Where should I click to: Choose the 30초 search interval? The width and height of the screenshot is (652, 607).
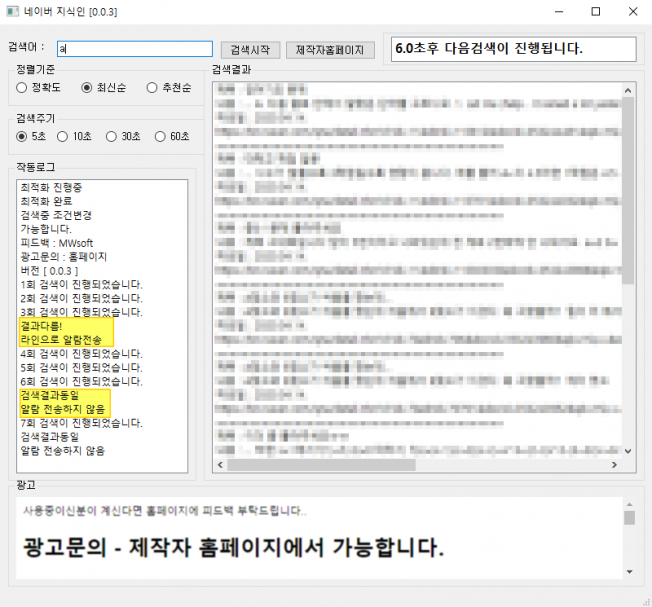point(111,136)
